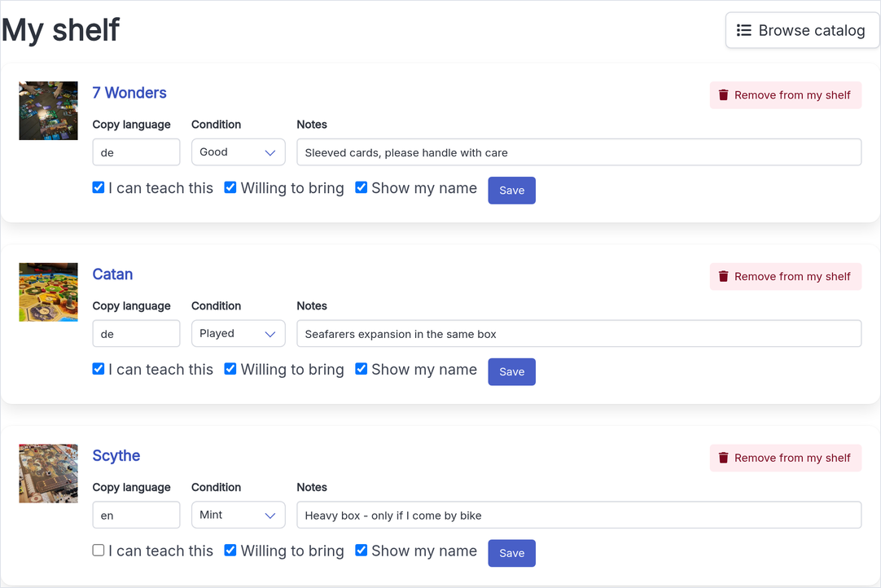
Task: Toggle Willing to bring for 7 Wonders
Action: point(230,188)
